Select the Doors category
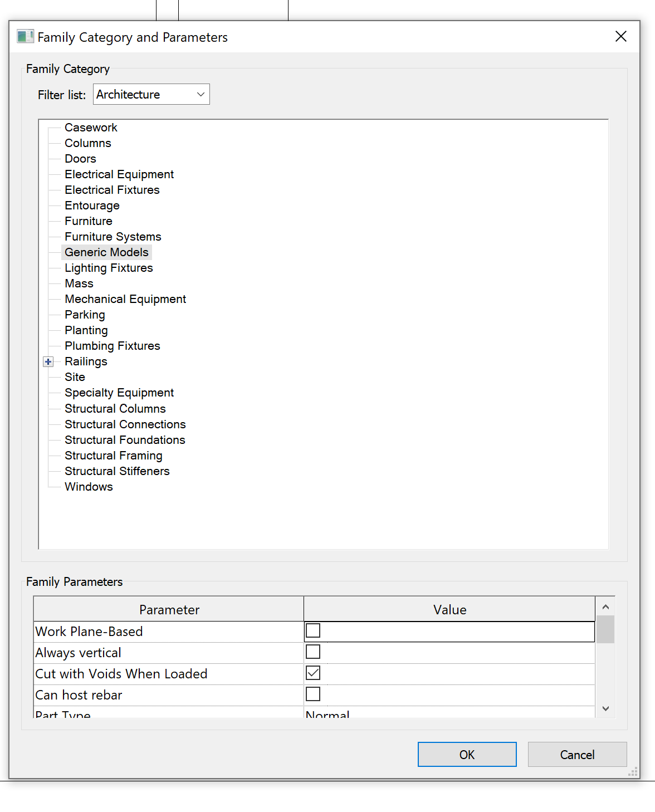This screenshot has height=812, width=655. 80,158
